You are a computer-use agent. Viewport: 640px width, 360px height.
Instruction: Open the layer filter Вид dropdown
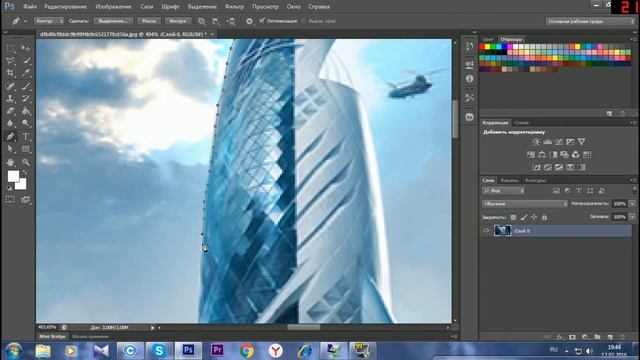(503, 191)
